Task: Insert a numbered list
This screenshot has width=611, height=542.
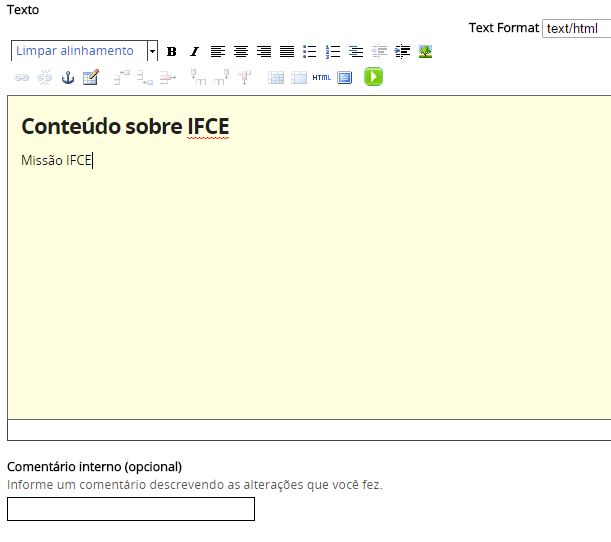Action: coord(333,51)
